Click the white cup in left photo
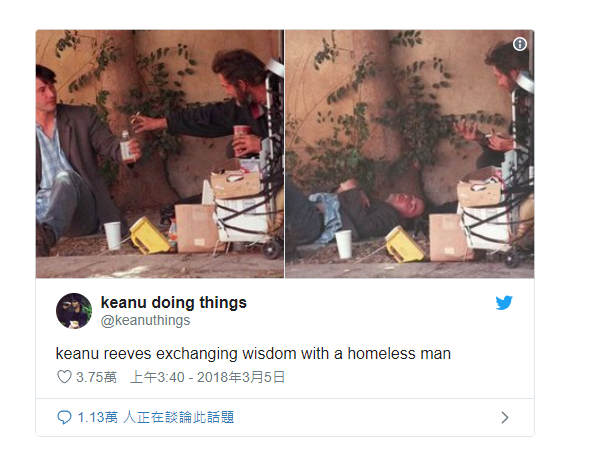The width and height of the screenshot is (591, 455). (x=112, y=235)
